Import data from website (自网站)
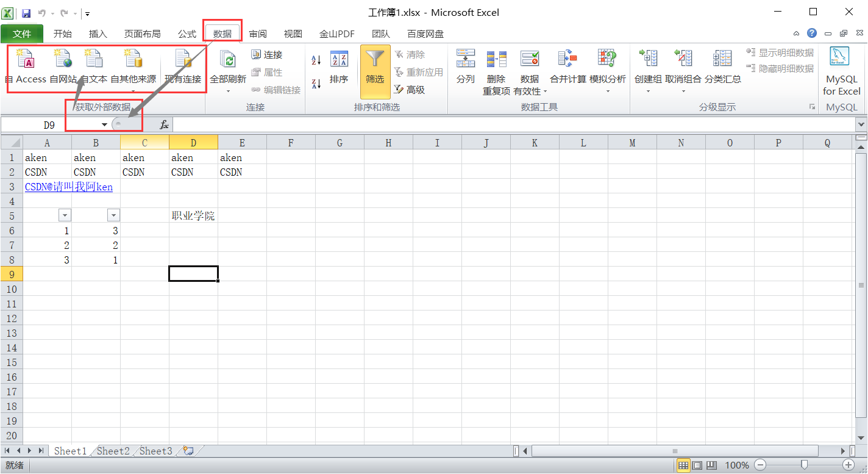 63,67
